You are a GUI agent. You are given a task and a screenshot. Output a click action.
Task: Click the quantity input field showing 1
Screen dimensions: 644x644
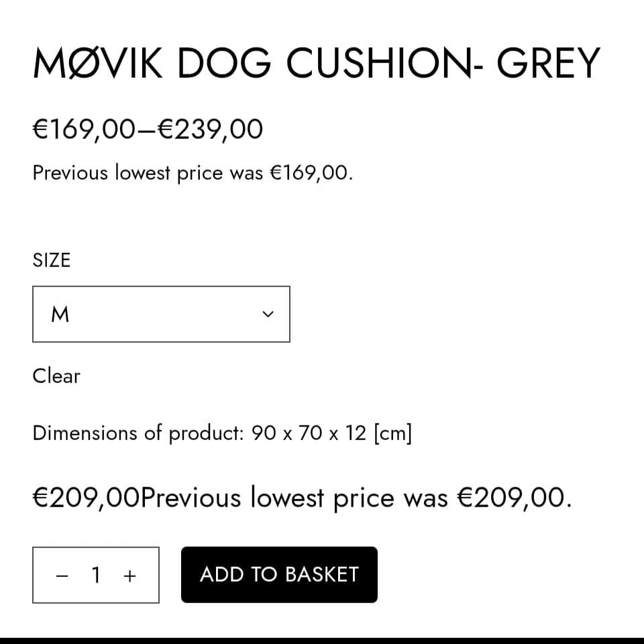click(96, 575)
